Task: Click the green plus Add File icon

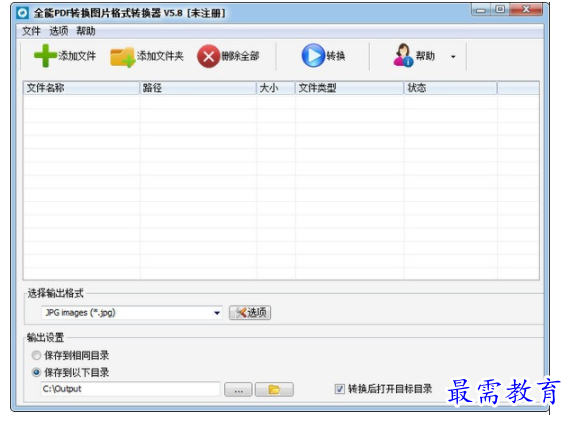Action: coord(45,56)
